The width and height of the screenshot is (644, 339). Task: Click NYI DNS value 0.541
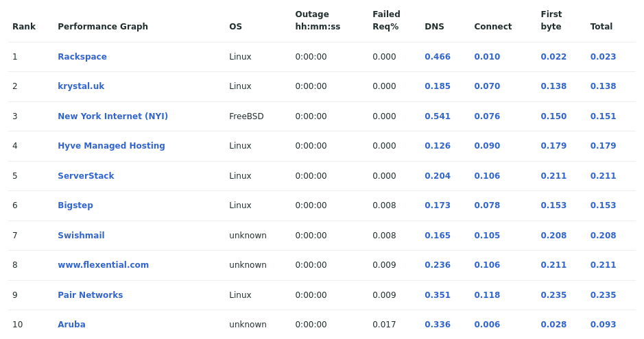point(438,116)
